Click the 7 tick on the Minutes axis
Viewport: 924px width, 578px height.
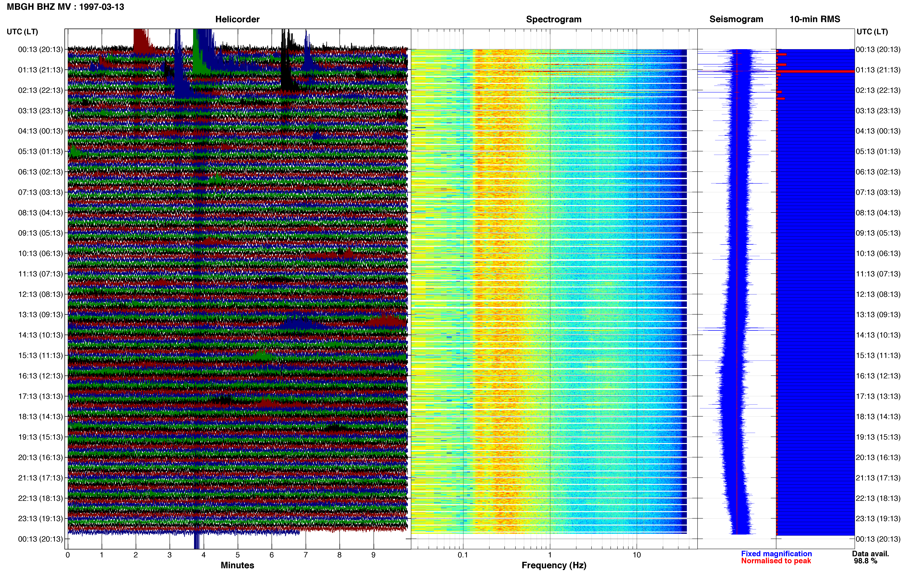click(306, 555)
